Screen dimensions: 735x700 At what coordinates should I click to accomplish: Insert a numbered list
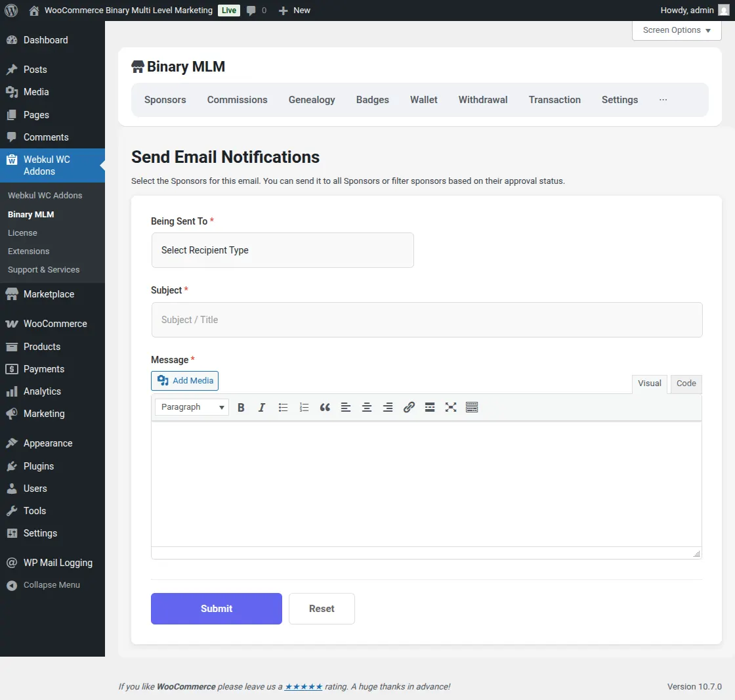point(304,407)
